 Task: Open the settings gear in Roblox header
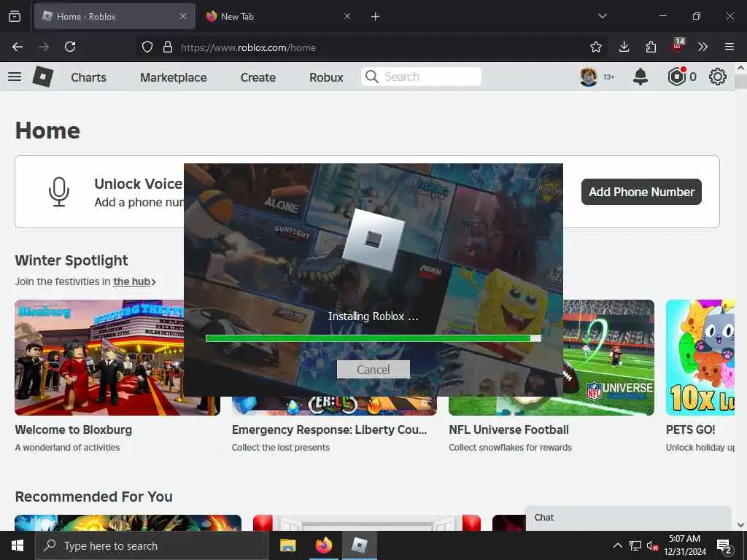click(x=718, y=77)
